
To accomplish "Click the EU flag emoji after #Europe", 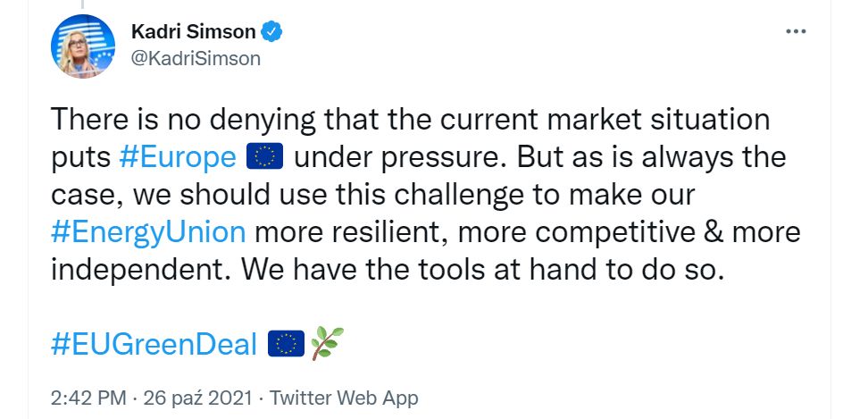I will pos(263,157).
